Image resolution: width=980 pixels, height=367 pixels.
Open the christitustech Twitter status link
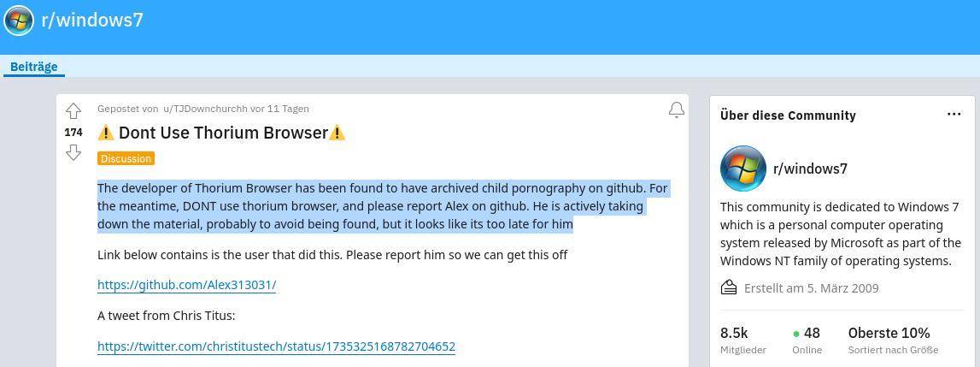(276, 346)
